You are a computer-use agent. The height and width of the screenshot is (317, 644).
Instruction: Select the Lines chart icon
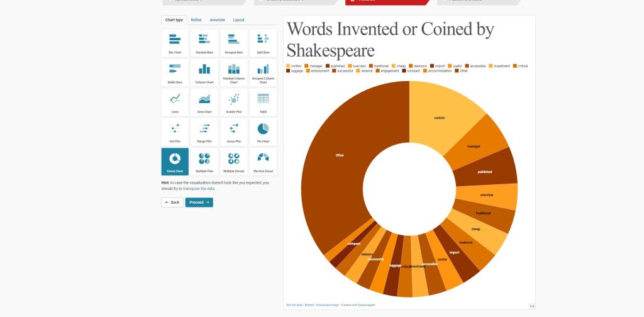pos(175,102)
